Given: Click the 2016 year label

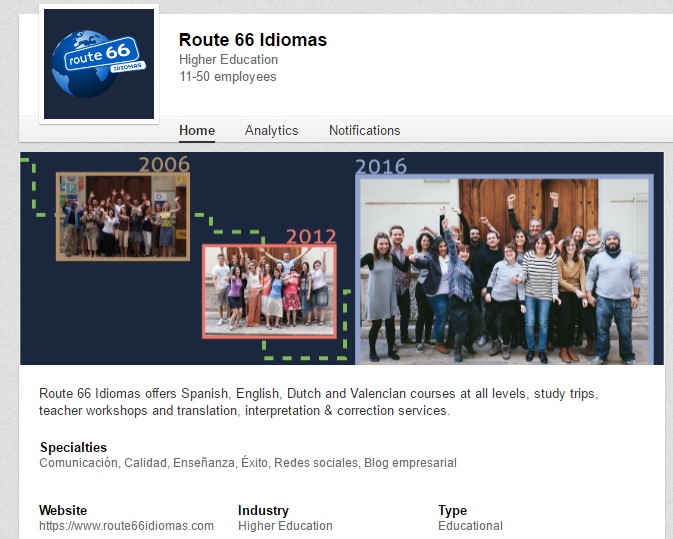Looking at the screenshot, I should tap(381, 166).
